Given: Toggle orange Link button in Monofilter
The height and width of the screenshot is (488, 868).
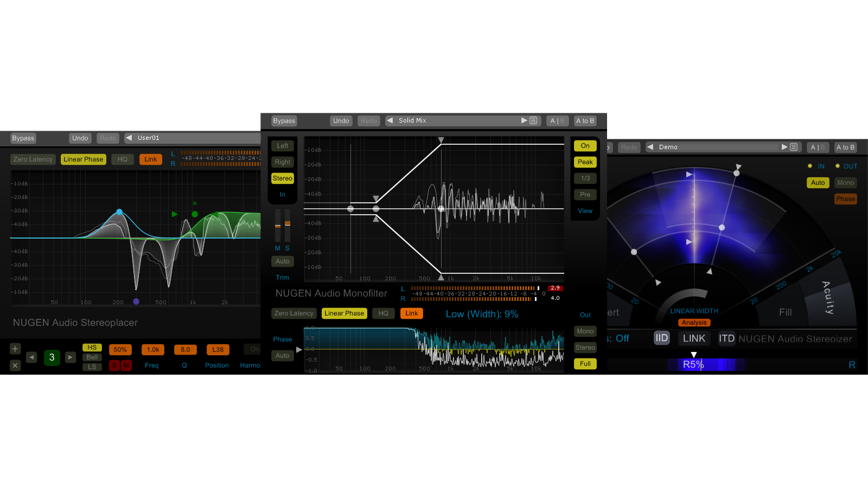Looking at the screenshot, I should point(412,313).
